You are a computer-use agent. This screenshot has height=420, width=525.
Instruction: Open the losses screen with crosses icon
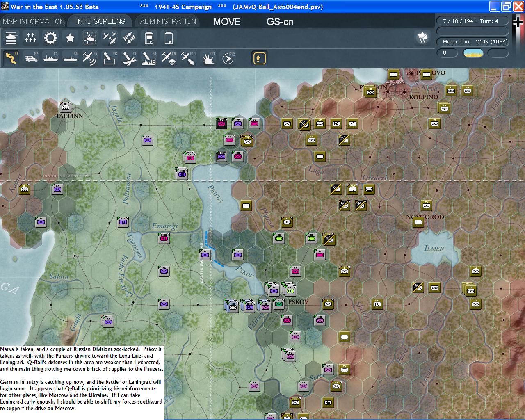[x=31, y=38]
